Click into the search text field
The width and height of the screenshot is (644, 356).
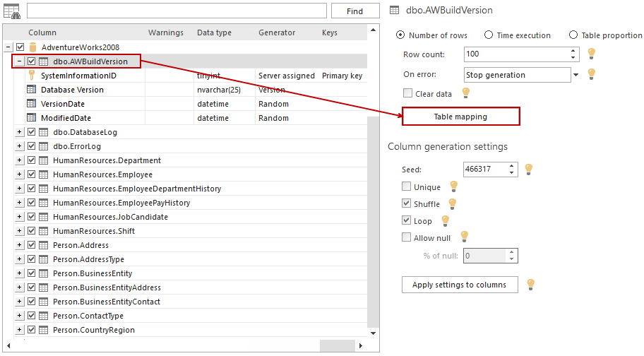[177, 11]
